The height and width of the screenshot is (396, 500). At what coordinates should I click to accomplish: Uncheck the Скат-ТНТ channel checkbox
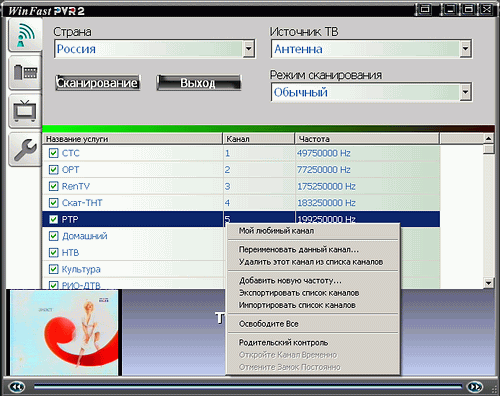coord(53,203)
